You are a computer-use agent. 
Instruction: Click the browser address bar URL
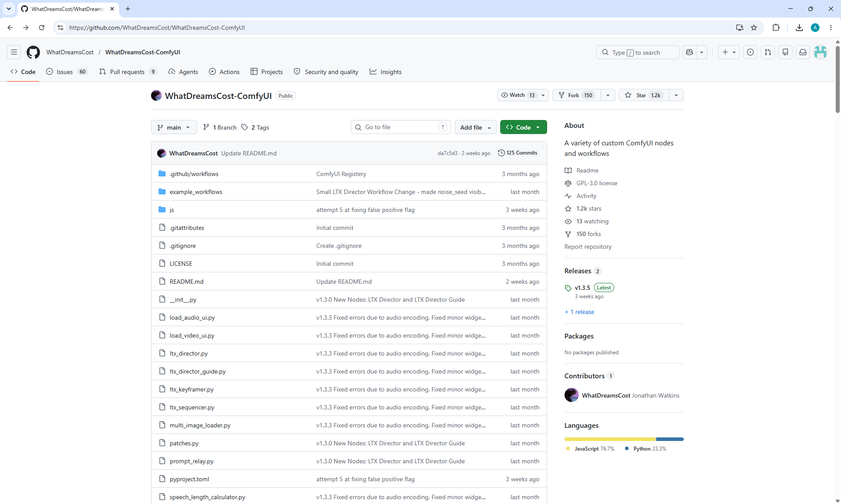pyautogui.click(x=157, y=28)
